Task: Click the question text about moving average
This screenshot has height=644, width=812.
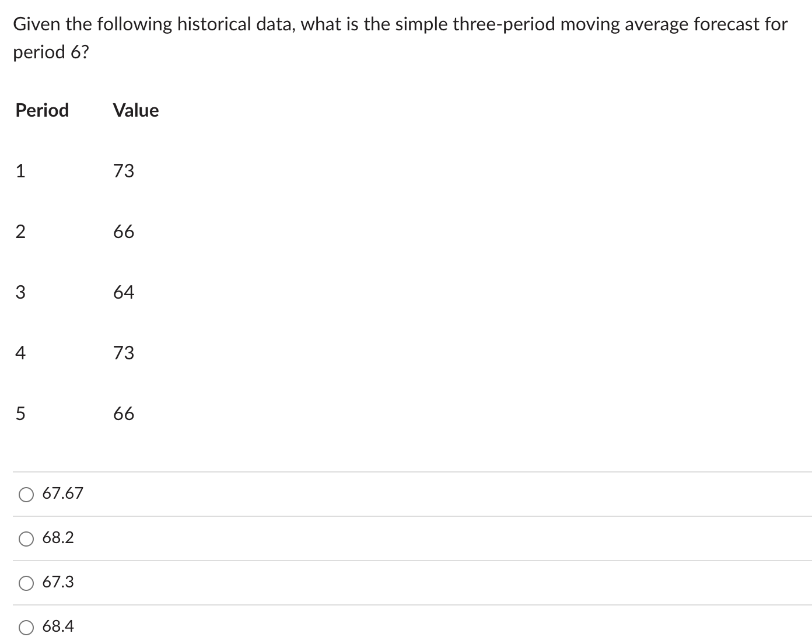Action: [400, 38]
